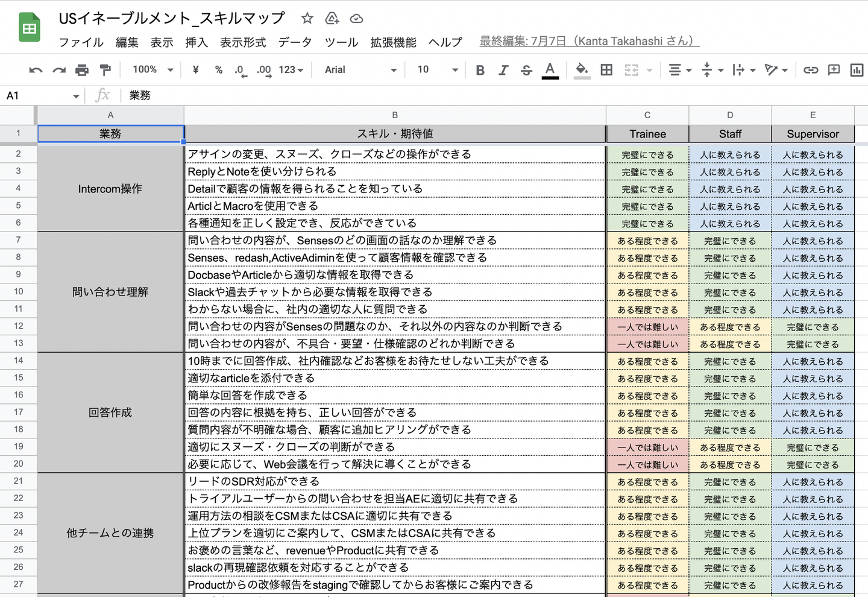Toggle italic text formatting

[x=503, y=70]
